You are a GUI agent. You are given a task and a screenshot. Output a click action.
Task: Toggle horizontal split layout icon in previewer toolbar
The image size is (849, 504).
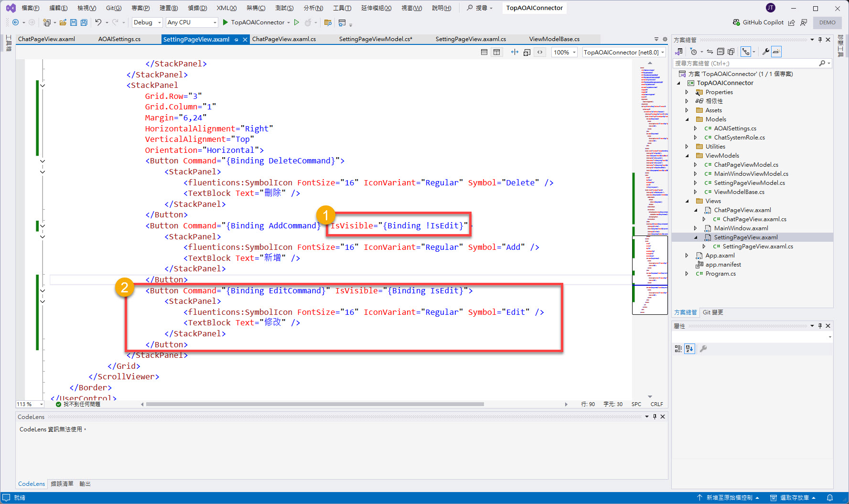coord(484,52)
